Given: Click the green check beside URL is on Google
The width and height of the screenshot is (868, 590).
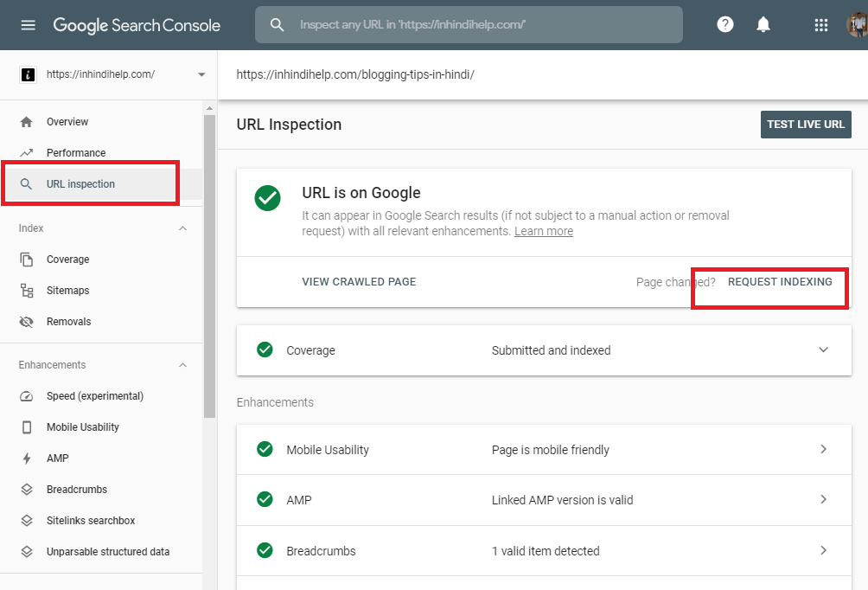Looking at the screenshot, I should click(267, 198).
